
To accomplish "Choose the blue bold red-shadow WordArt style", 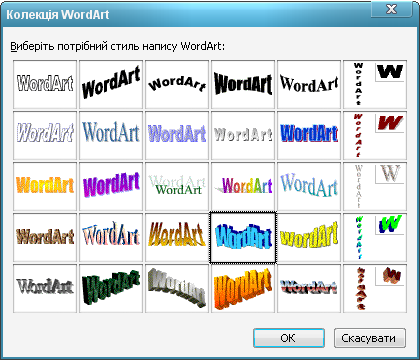I will [x=309, y=135].
